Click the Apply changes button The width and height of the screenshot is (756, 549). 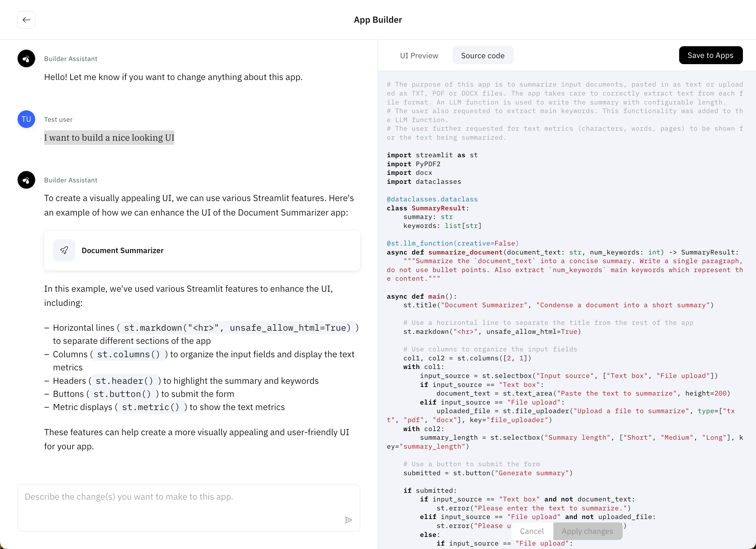588,531
